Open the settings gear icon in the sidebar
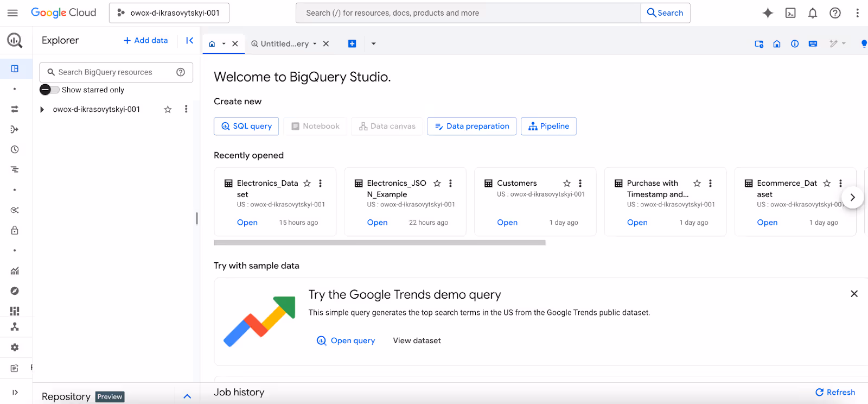 click(x=15, y=348)
